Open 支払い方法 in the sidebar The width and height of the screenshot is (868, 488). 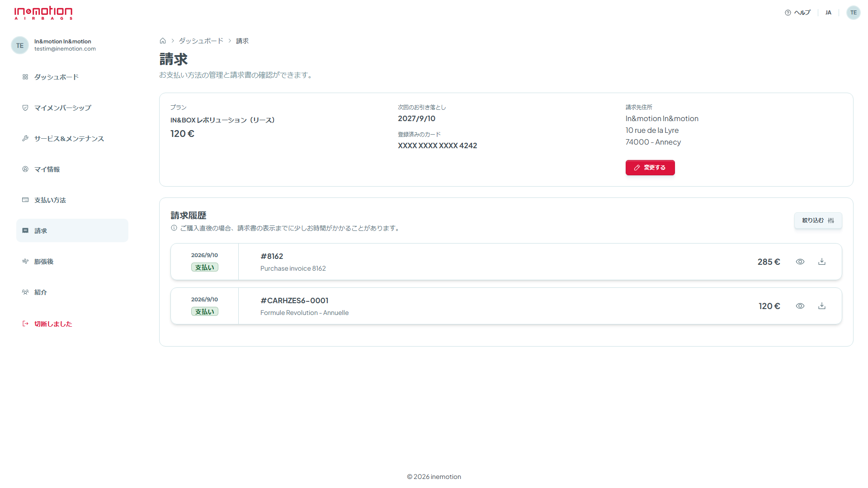(72, 200)
